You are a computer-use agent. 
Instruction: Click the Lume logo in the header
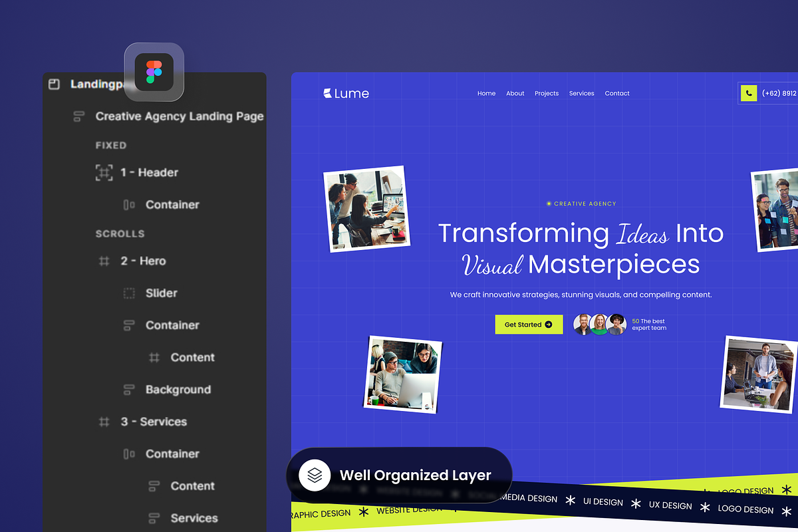pos(346,94)
